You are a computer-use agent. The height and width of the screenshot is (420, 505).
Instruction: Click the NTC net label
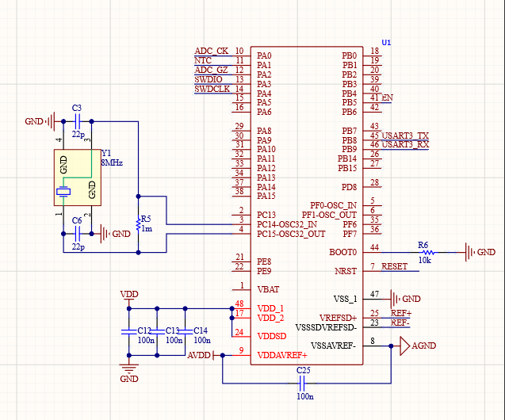[x=203, y=60]
